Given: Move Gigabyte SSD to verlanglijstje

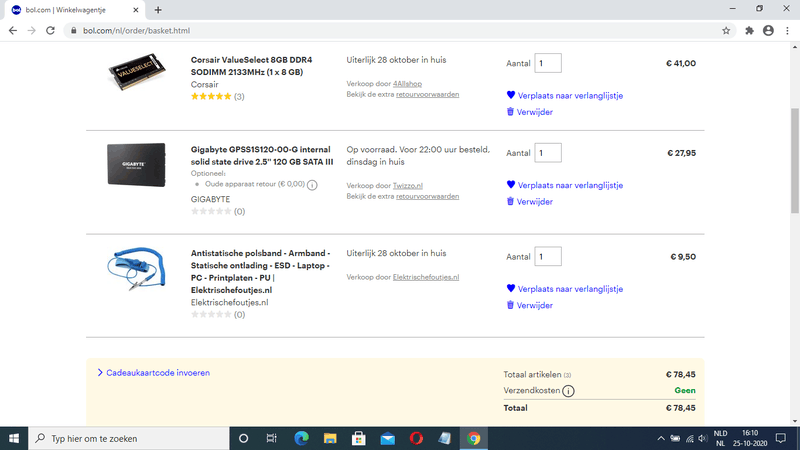Looking at the screenshot, I should [x=565, y=185].
